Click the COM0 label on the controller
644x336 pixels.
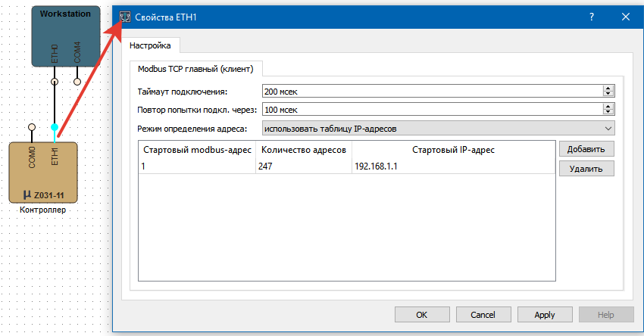tap(32, 157)
